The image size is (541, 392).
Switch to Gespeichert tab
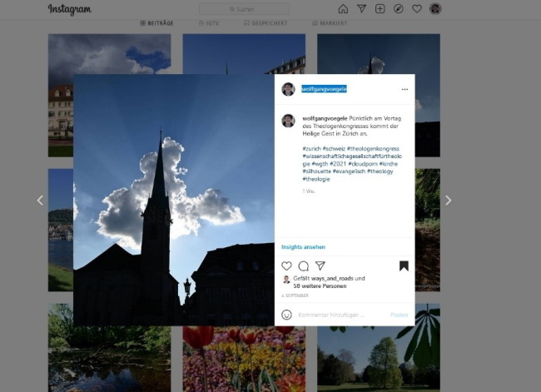[x=266, y=23]
